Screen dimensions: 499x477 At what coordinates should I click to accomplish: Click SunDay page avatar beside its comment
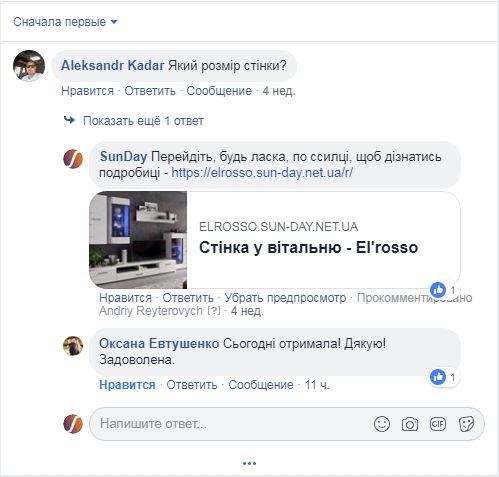point(73,159)
